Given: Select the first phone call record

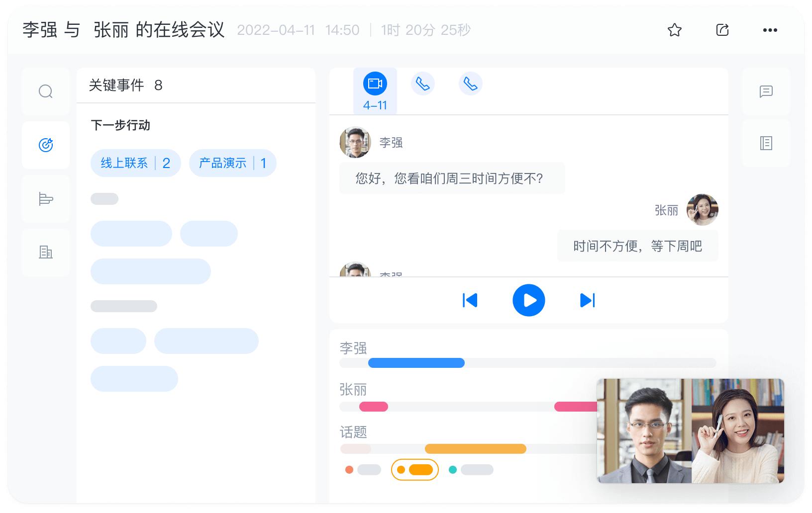Looking at the screenshot, I should 423,84.
